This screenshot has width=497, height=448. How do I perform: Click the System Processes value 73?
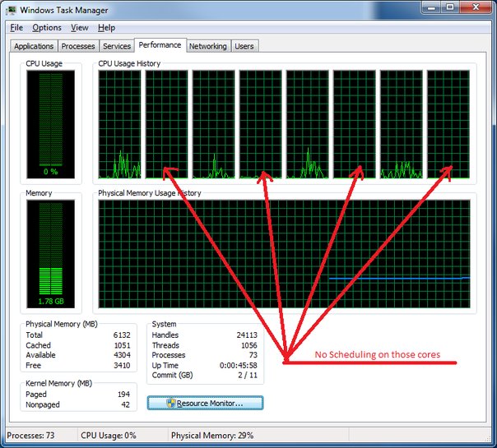click(x=253, y=355)
